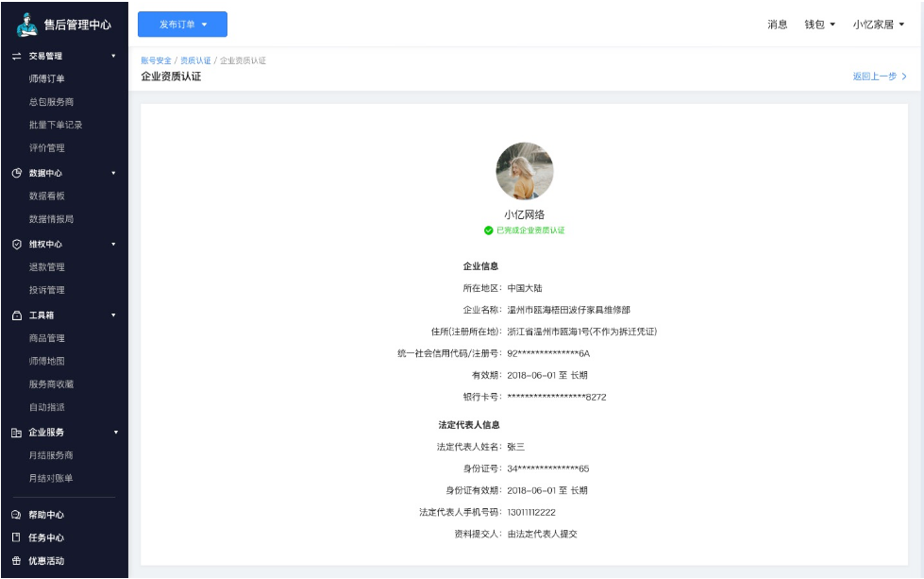
Task: Click the 售后管理中心 mascot logo icon
Action: tap(26, 25)
